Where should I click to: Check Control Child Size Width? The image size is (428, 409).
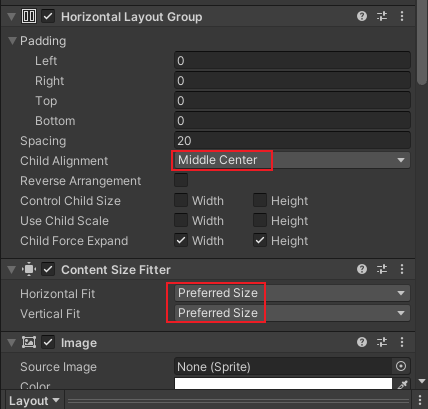[x=181, y=200]
